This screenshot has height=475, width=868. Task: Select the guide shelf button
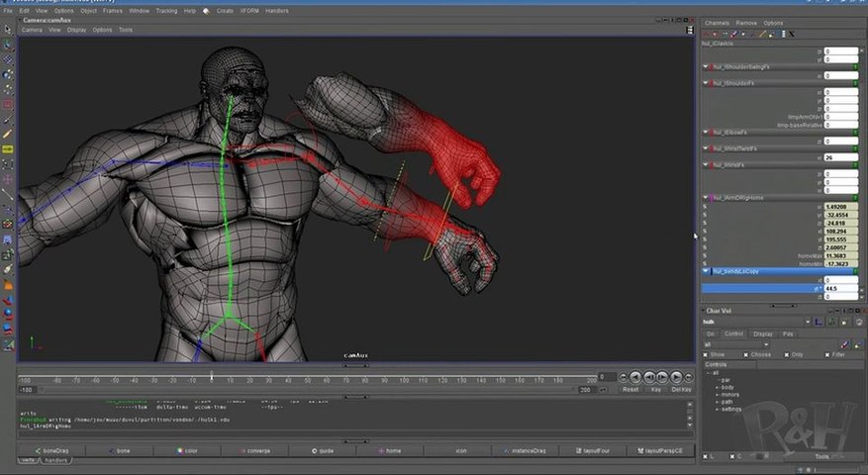tap(321, 450)
